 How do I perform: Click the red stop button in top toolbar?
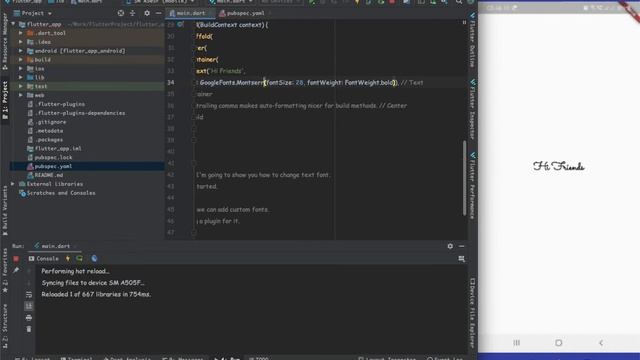[392, 2]
